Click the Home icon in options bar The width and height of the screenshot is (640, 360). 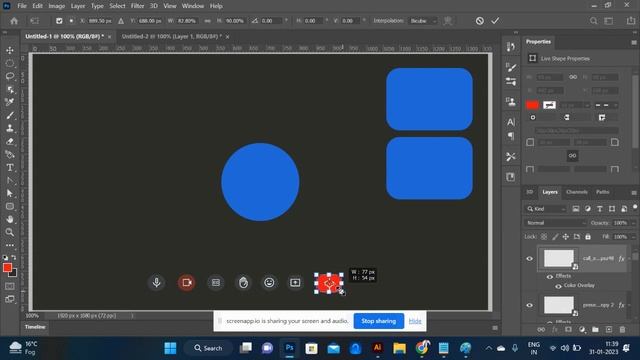[x=14, y=21]
